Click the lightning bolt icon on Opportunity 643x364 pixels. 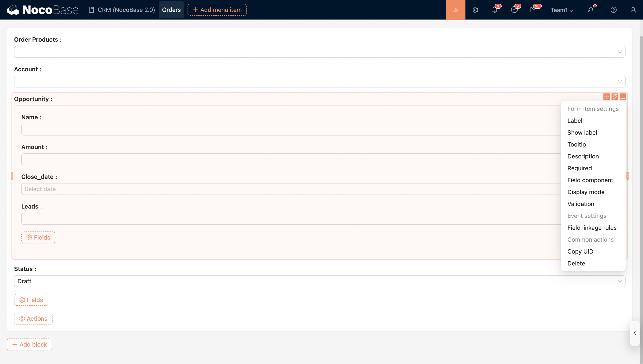615,97
